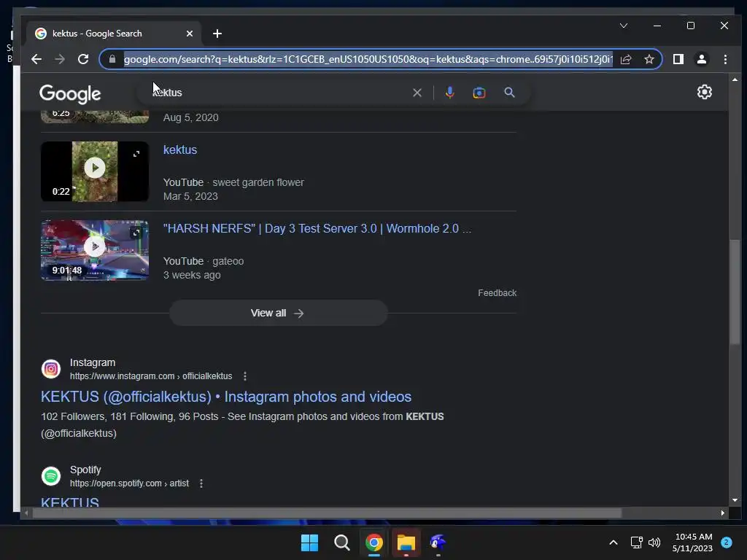Click the Instagram favicon

pyautogui.click(x=51, y=369)
